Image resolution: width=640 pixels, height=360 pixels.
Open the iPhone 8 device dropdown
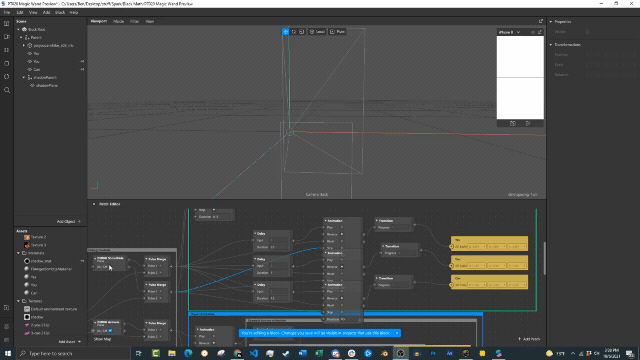click(x=509, y=32)
